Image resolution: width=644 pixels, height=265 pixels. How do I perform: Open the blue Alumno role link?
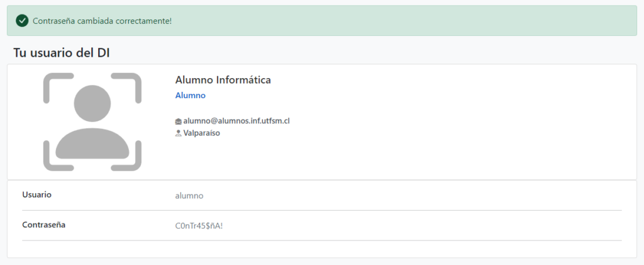(x=190, y=96)
